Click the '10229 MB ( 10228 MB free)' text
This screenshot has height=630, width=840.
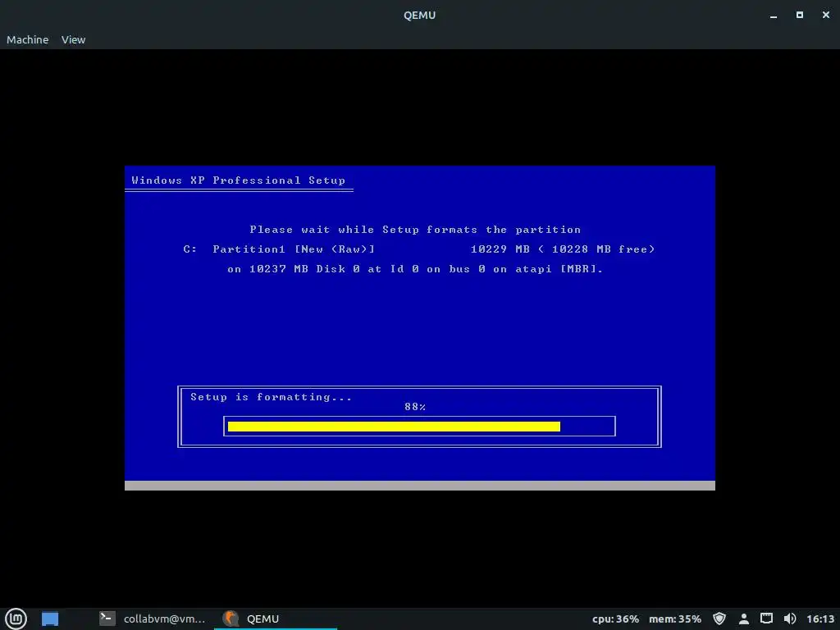(563, 249)
